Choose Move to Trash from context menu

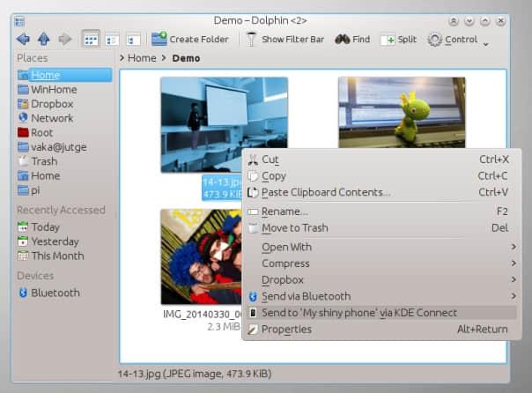[x=294, y=228]
